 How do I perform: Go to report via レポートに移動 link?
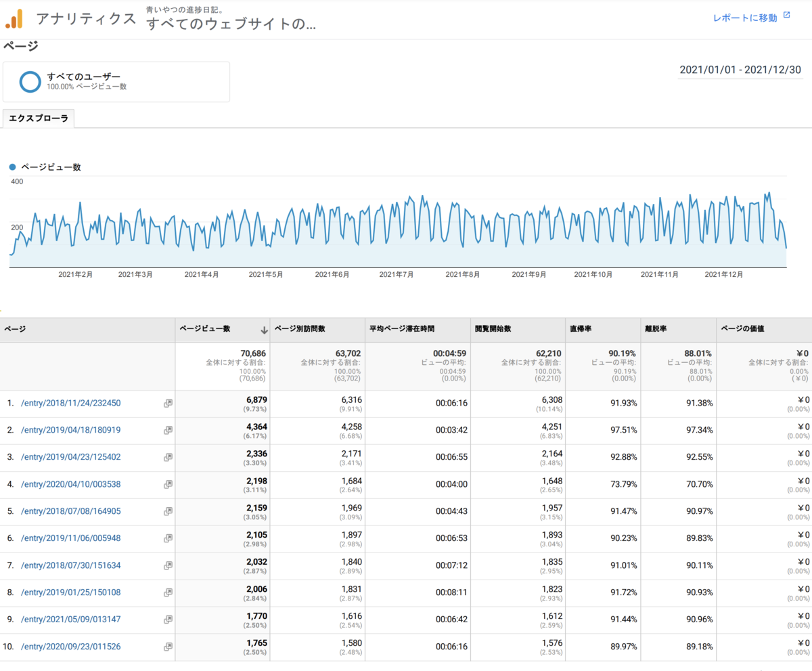(x=745, y=18)
